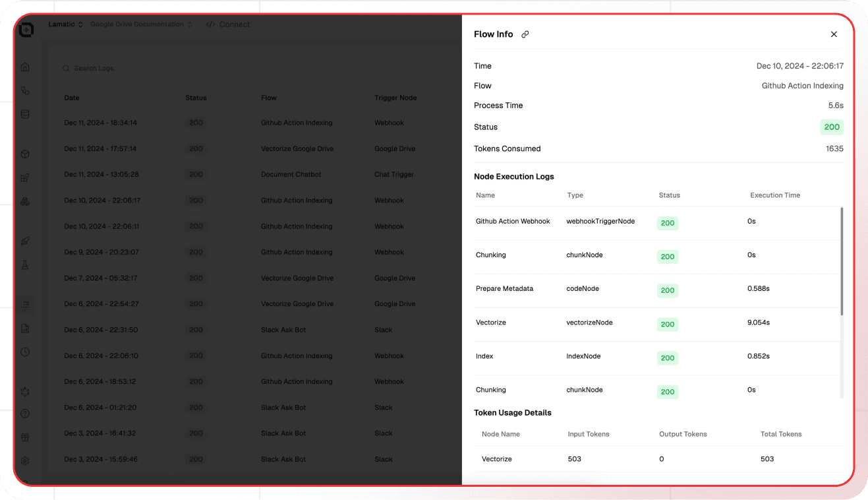Click the Input Tokens column header
Viewport: 868px width, 500px height.
pos(589,434)
